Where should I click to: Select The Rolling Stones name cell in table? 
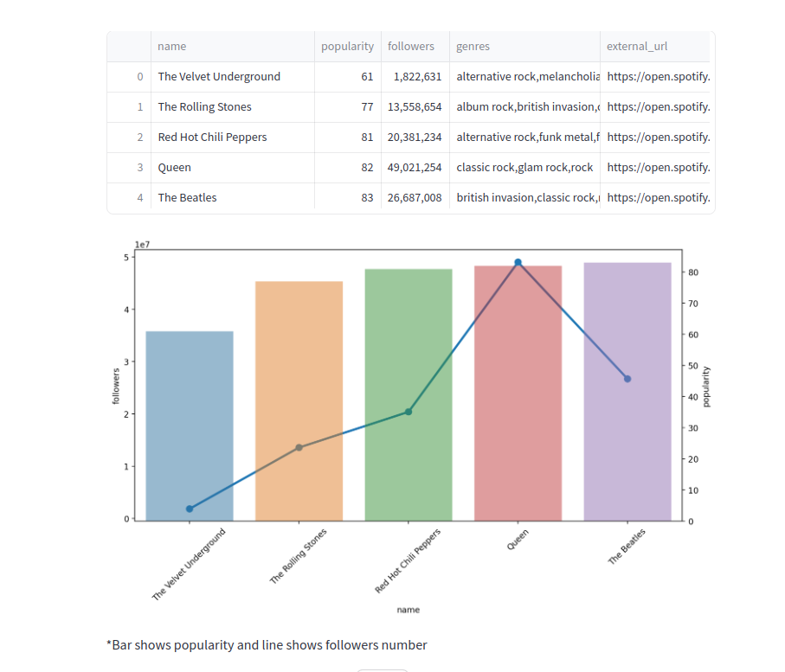click(205, 107)
